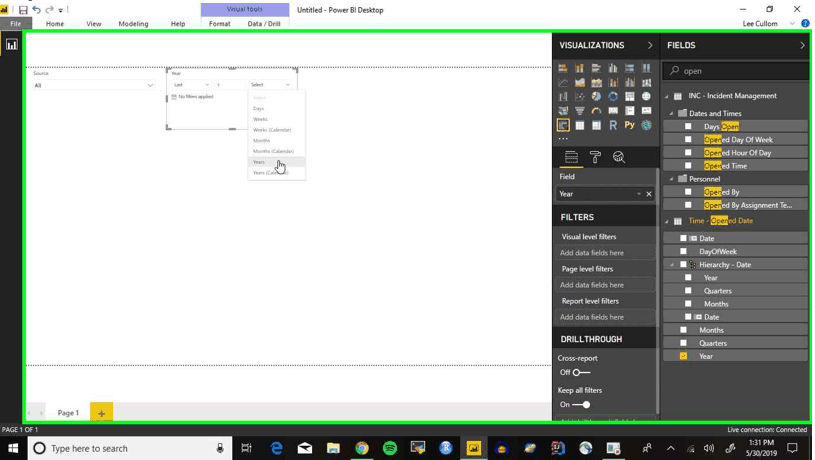Add an R script visual
Image resolution: width=815 pixels, height=460 pixels.
point(613,125)
